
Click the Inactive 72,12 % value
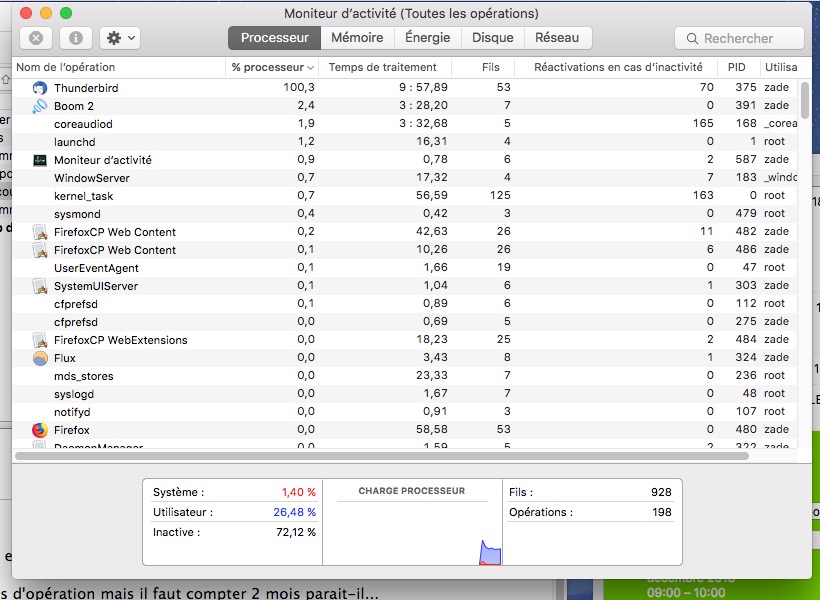295,533
